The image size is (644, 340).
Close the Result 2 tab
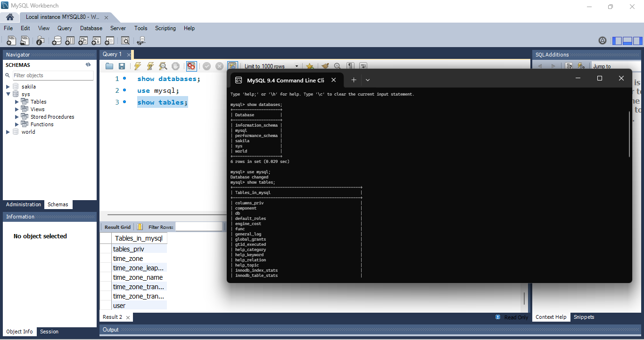[x=128, y=317]
